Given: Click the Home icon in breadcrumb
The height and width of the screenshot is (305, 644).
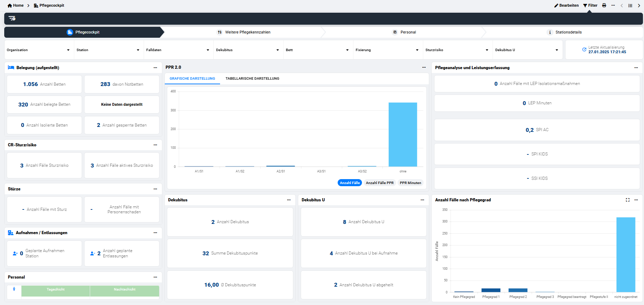Looking at the screenshot, I should tap(10, 6).
